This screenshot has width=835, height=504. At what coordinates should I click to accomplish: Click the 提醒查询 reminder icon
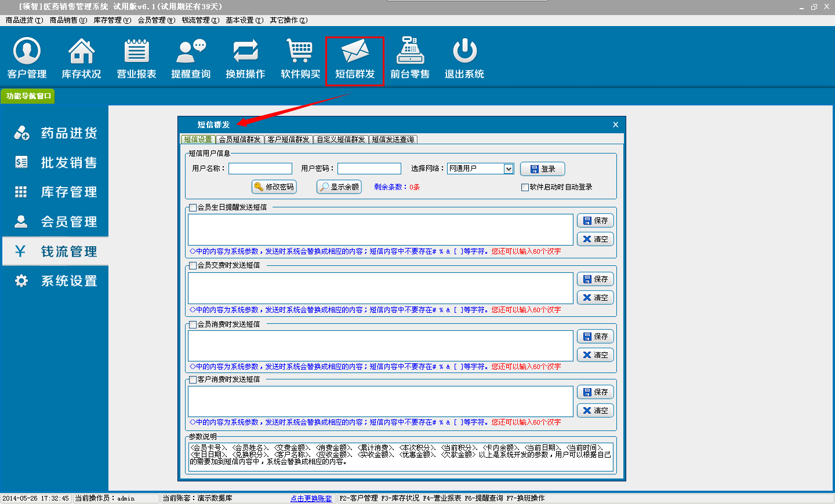click(191, 58)
